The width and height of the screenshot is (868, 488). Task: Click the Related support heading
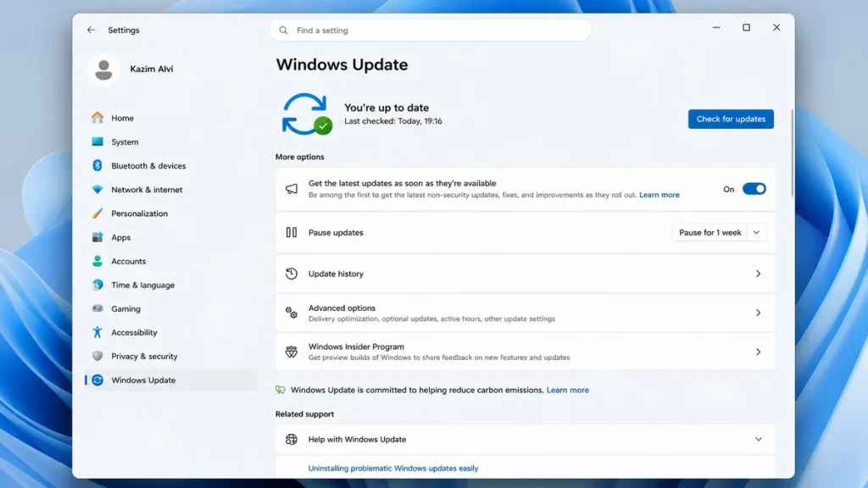304,413
